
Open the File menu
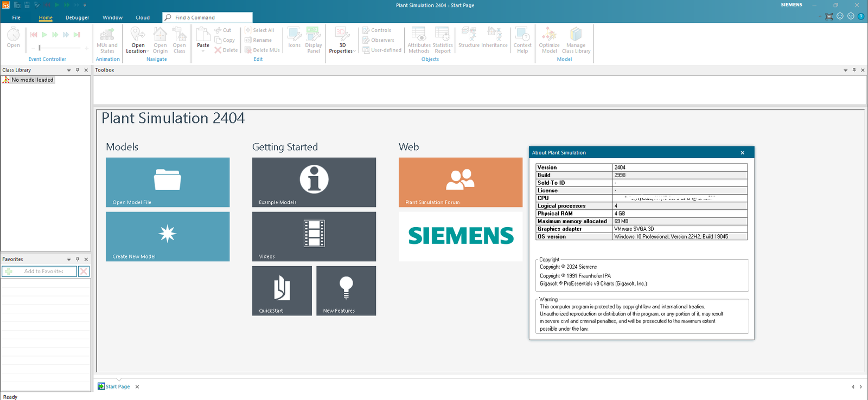coord(16,17)
